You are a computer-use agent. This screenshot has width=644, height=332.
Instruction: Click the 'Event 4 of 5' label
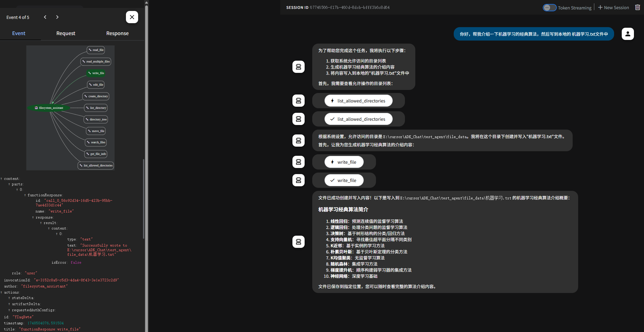(x=18, y=17)
